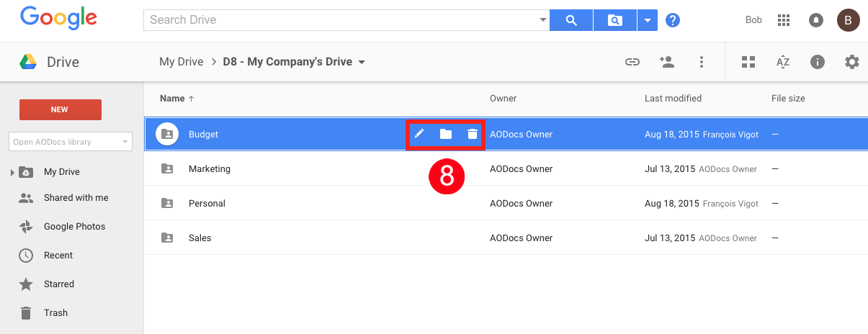Open Starred in sidebar
Viewport: 868px width, 334px height.
(x=59, y=284)
